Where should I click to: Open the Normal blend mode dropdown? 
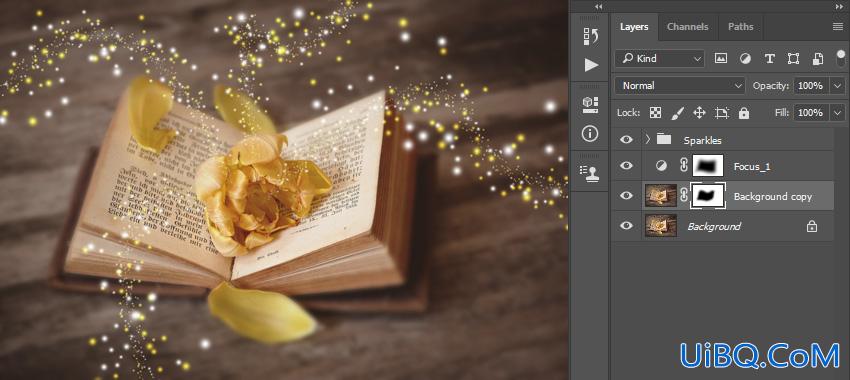tap(680, 86)
